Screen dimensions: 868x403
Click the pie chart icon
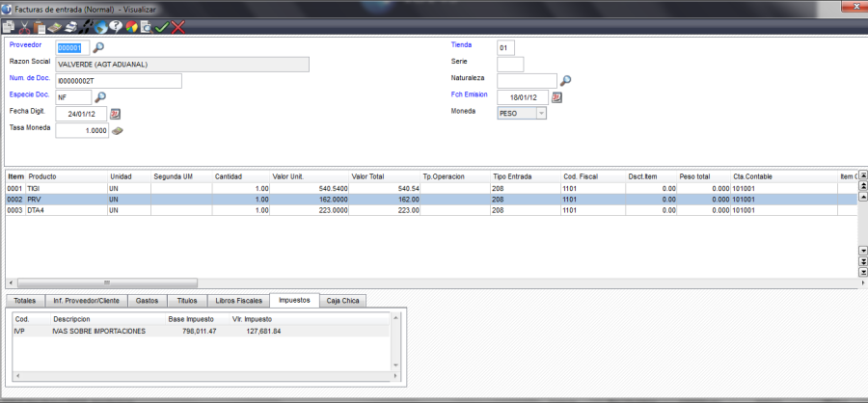tap(131, 27)
